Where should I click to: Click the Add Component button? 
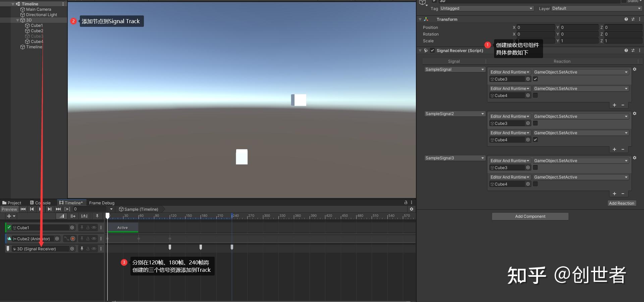(530, 216)
